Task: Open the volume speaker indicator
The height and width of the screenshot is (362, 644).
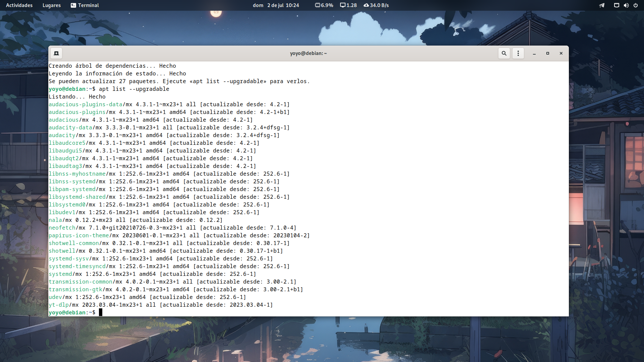Action: tap(626, 5)
